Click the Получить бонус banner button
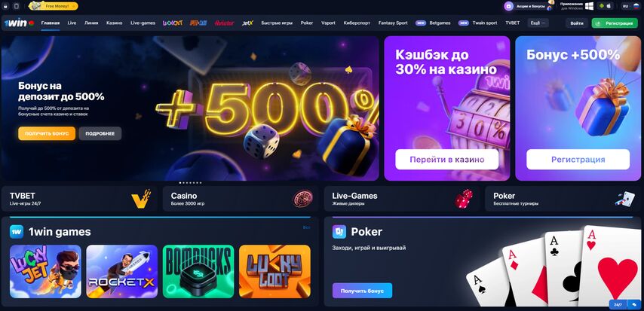This screenshot has height=311, width=644. coord(47,134)
